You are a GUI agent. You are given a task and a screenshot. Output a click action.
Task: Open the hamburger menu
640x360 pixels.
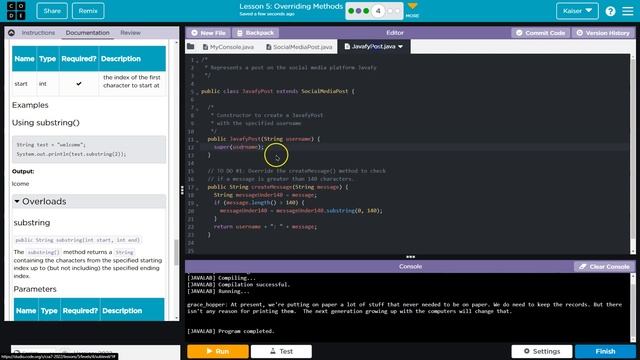click(628, 11)
